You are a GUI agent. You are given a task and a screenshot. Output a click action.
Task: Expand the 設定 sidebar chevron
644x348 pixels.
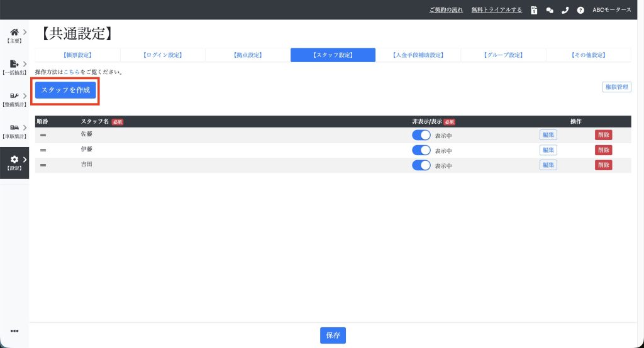(25, 160)
